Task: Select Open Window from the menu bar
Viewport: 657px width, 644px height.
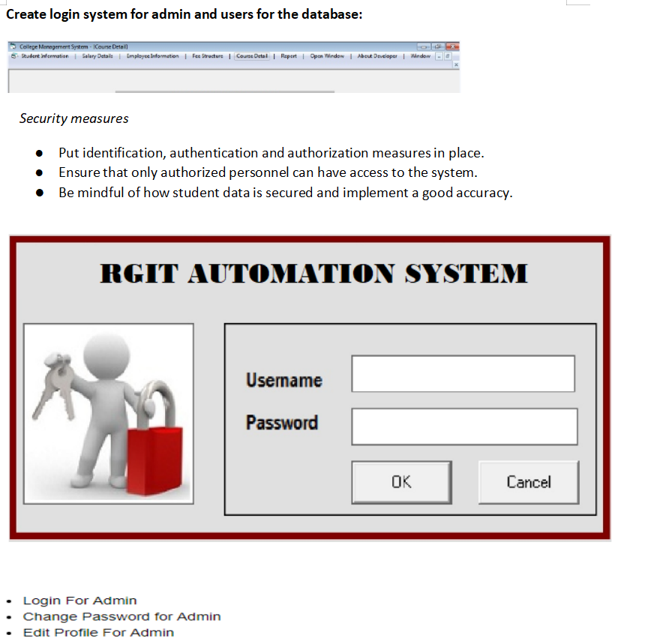Action: click(326, 56)
